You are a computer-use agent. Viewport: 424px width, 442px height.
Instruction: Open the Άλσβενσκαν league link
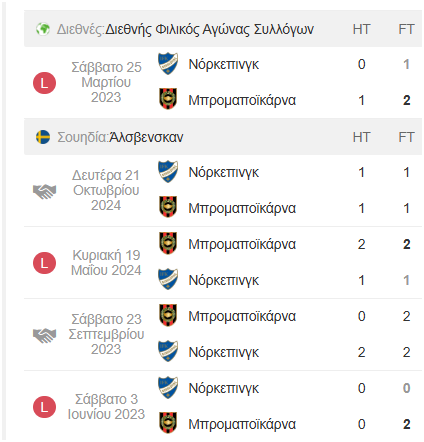(x=146, y=137)
